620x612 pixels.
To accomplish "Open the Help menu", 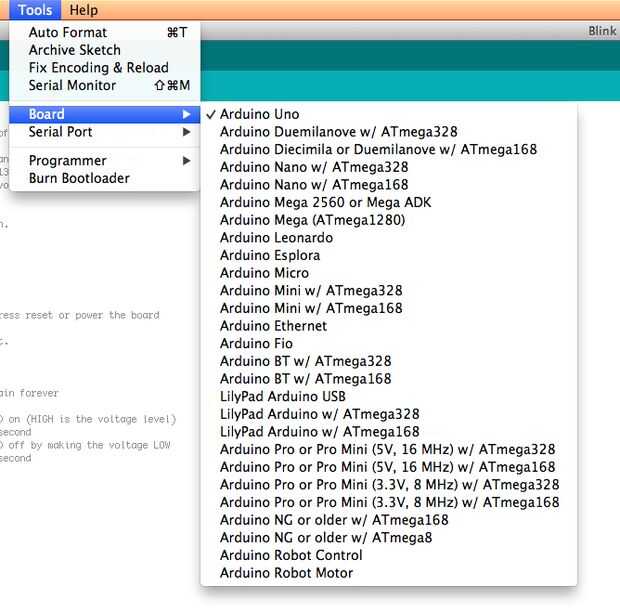I will (83, 10).
